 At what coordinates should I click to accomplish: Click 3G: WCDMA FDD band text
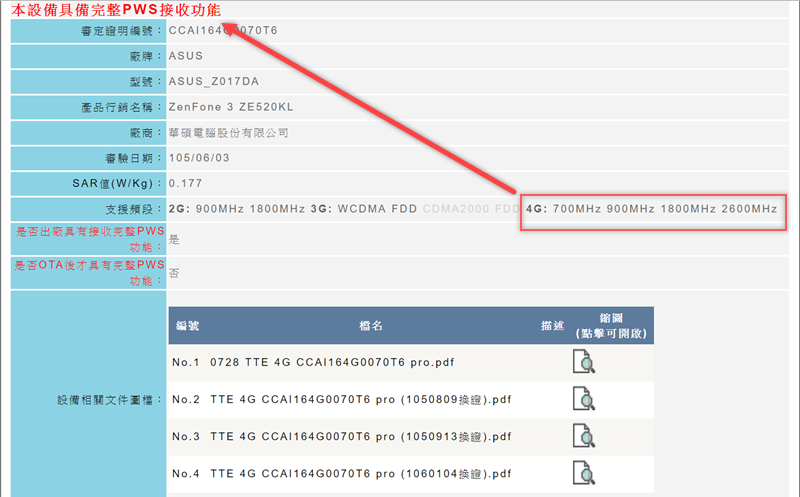coord(364,209)
